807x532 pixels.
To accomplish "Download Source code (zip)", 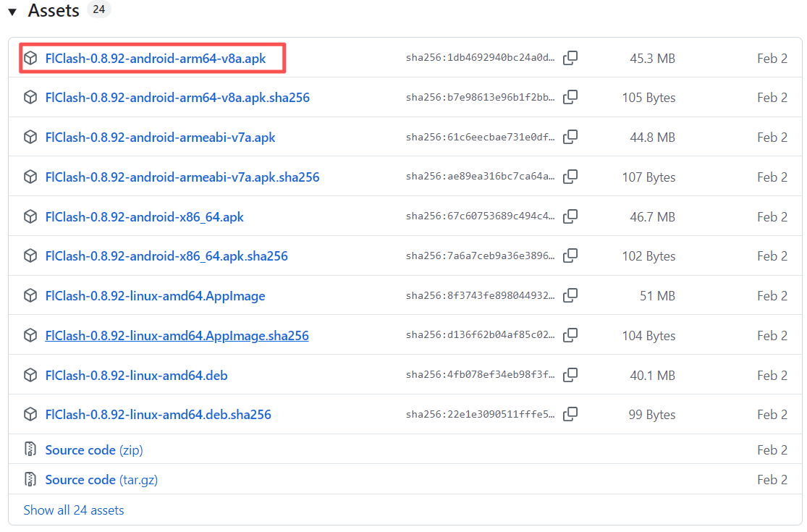I will [94, 450].
